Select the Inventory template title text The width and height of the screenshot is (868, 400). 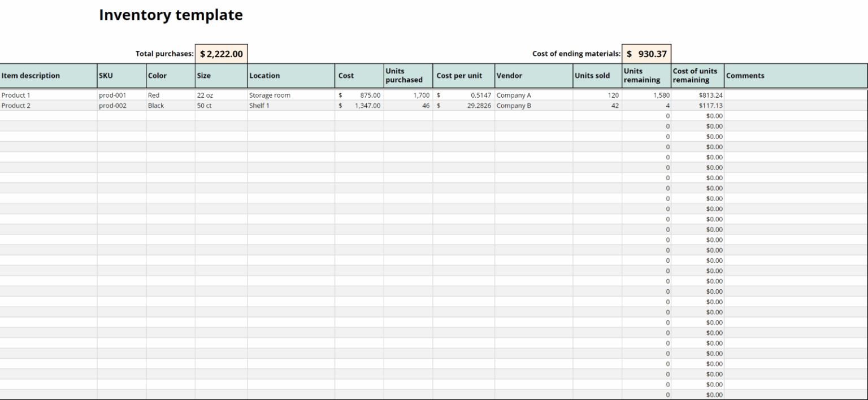[x=171, y=15]
